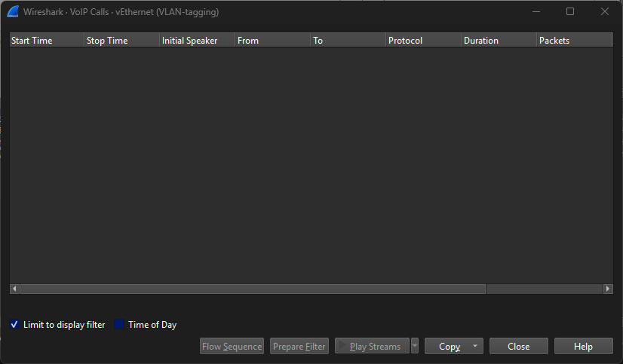The image size is (623, 364).
Task: Sort by the From column header
Action: pyautogui.click(x=273, y=41)
